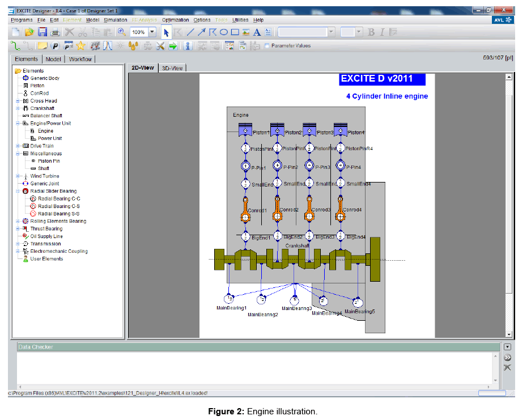Select the ellipse drawing tool
The width and height of the screenshot is (531, 420).
point(224,32)
